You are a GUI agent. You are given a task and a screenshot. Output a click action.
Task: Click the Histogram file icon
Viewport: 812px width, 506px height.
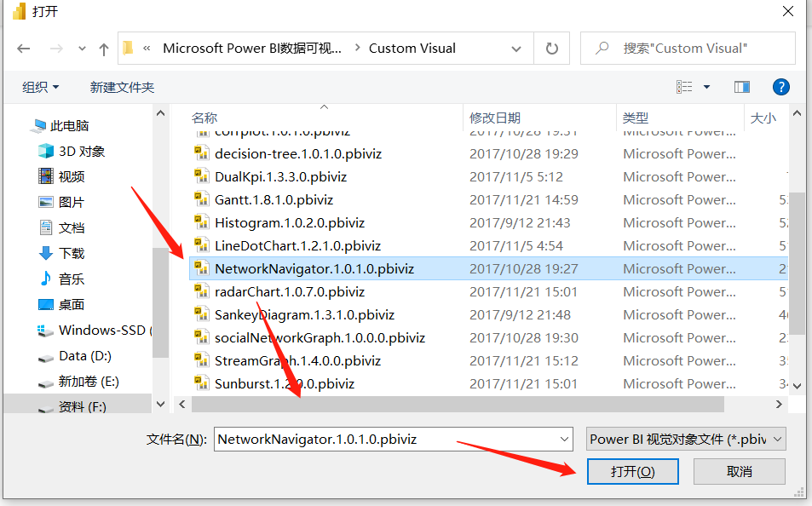(x=201, y=221)
